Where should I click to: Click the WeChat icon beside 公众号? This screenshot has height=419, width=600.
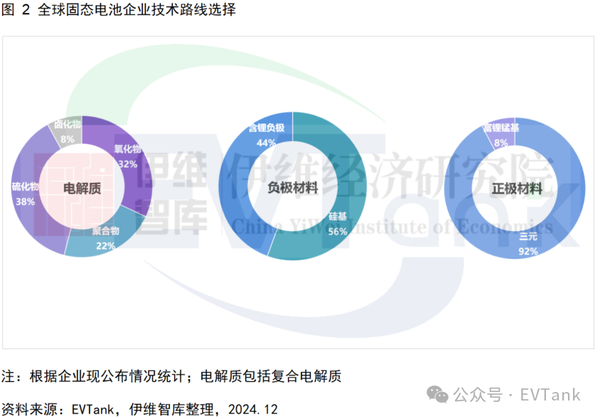point(439,392)
